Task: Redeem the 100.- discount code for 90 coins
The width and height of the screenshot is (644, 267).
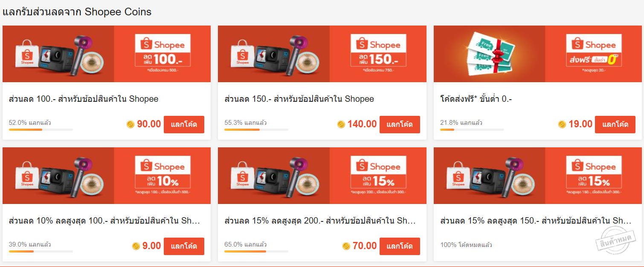Action: pos(184,125)
